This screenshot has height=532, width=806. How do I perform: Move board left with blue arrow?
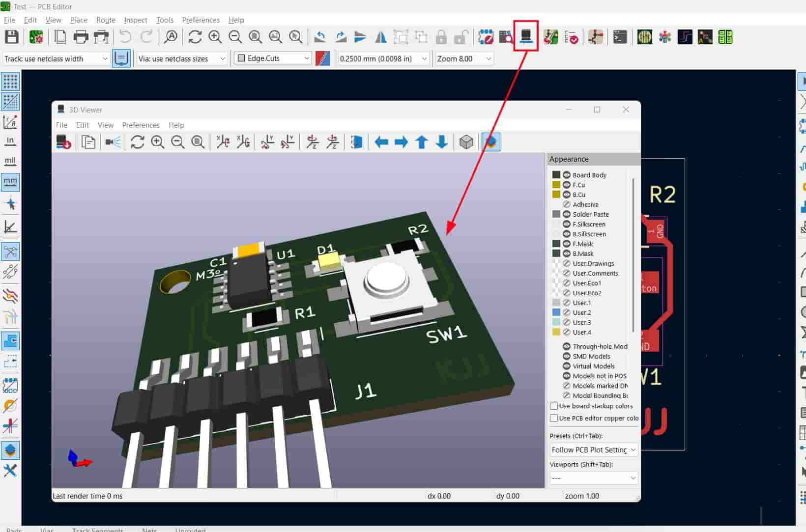tap(381, 142)
